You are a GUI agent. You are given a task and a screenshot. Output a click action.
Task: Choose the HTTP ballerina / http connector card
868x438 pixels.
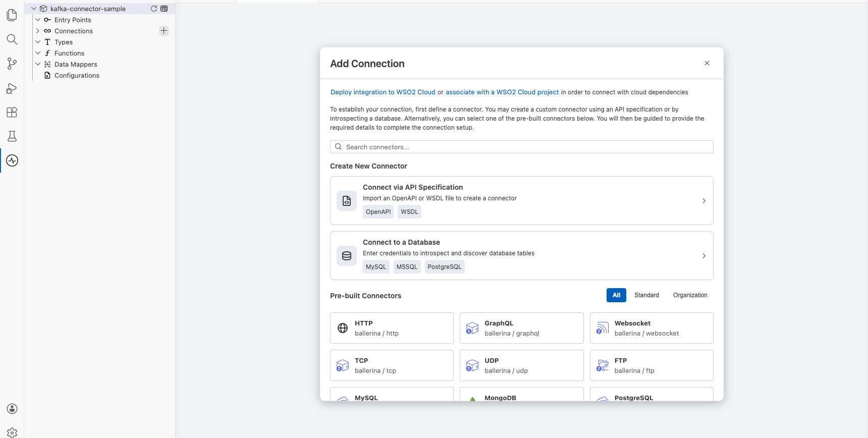(392, 328)
